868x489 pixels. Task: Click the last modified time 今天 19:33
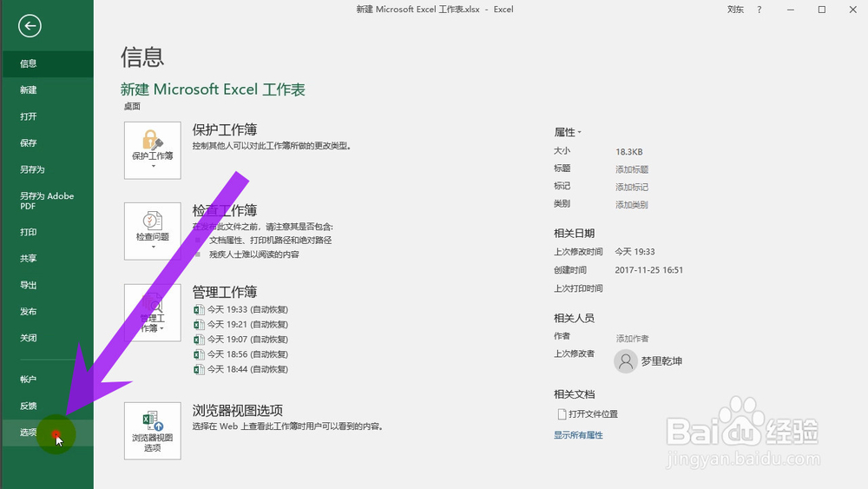click(x=635, y=252)
